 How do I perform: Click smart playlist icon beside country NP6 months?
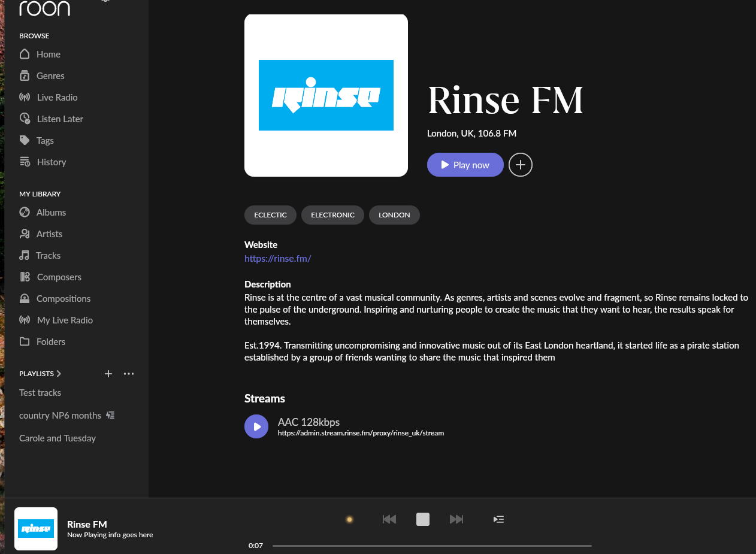click(110, 415)
